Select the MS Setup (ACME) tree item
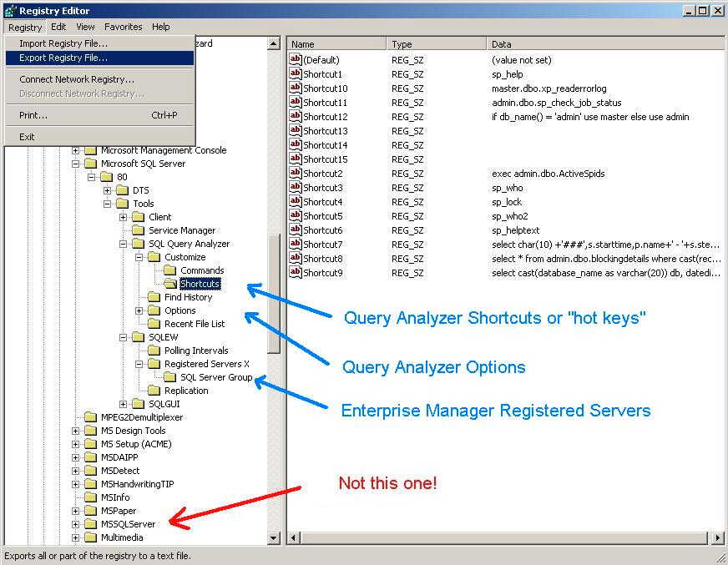Screen dimensions: 728x565 tap(137, 444)
